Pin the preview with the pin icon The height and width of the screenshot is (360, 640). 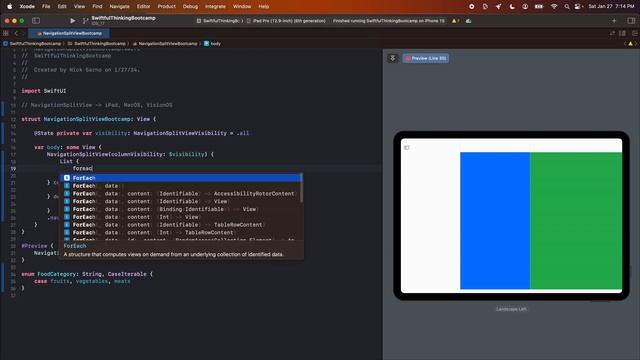point(393,58)
